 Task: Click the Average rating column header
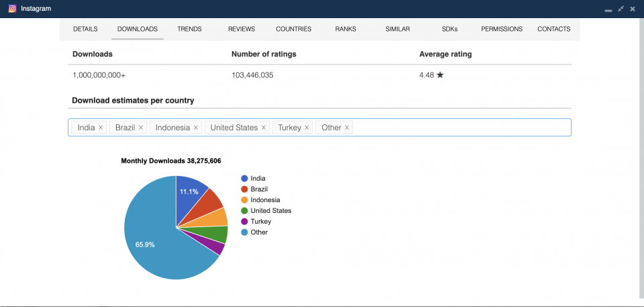(445, 54)
